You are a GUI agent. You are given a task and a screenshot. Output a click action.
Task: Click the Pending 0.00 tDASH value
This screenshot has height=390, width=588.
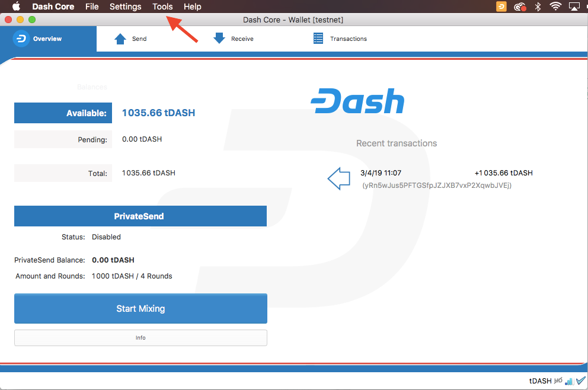(x=142, y=139)
